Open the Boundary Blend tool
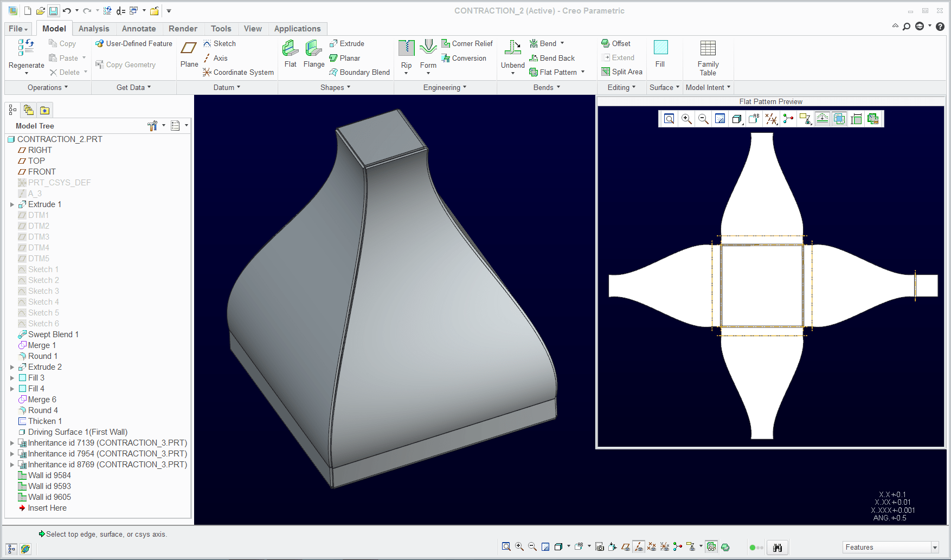The image size is (951, 560). 359,72
